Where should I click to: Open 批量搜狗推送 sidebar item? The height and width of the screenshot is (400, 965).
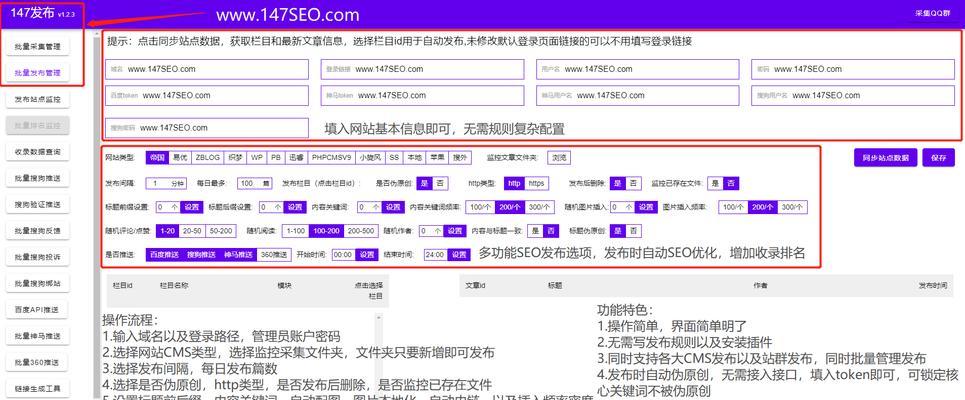tap(38, 178)
